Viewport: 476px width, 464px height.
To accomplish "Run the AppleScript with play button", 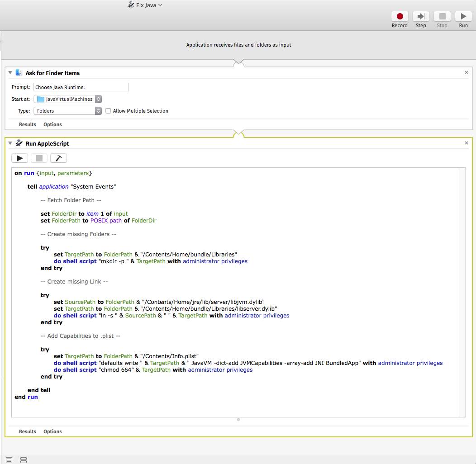I will click(19, 158).
